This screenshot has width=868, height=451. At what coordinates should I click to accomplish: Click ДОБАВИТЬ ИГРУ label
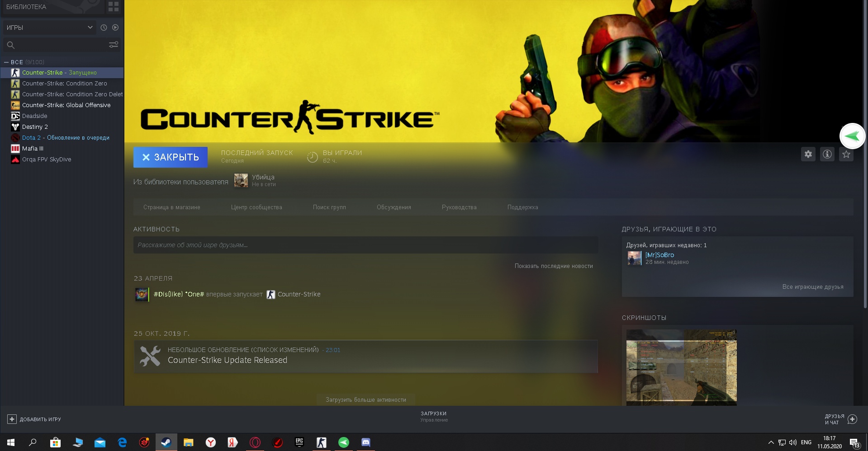coord(40,419)
